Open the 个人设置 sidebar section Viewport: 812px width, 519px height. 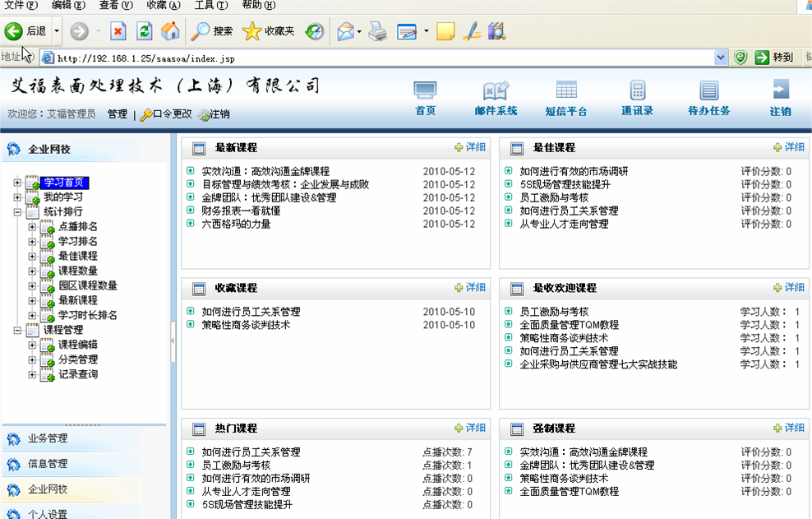[x=48, y=513]
